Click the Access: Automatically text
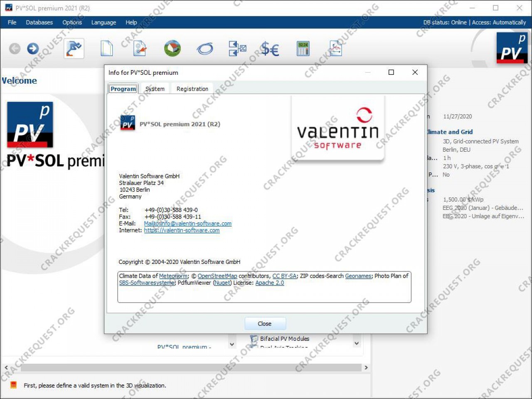Image resolution: width=532 pixels, height=399 pixels. (499, 22)
